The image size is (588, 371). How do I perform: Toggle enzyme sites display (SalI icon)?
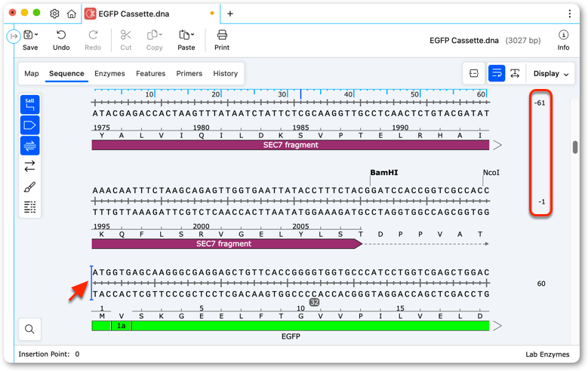(x=30, y=105)
